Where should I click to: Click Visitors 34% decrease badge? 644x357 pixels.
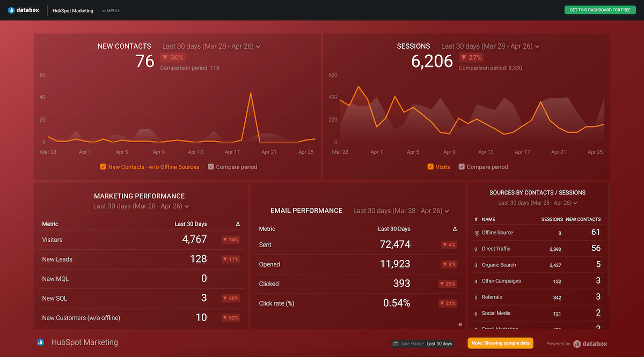click(x=231, y=240)
